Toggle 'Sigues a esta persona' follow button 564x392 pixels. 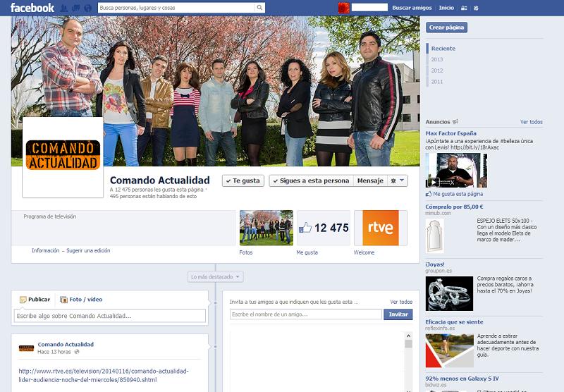(x=310, y=180)
